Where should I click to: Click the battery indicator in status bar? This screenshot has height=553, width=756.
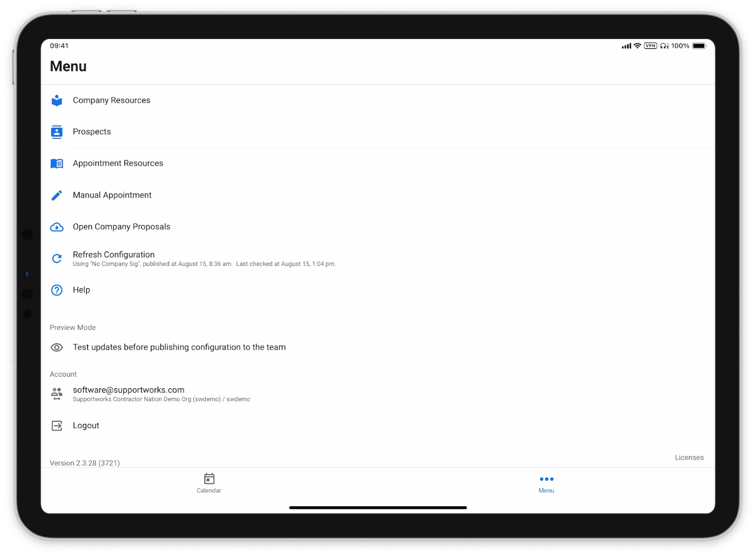tap(699, 46)
